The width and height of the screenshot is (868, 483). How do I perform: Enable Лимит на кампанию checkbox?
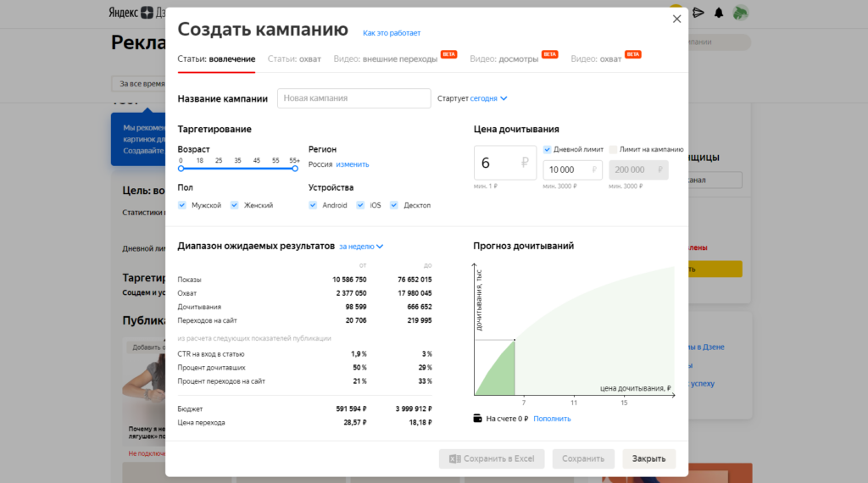(613, 149)
